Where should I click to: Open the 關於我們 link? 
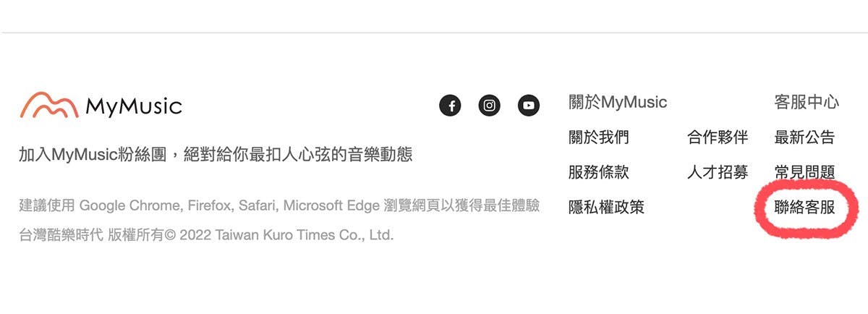coord(599,137)
